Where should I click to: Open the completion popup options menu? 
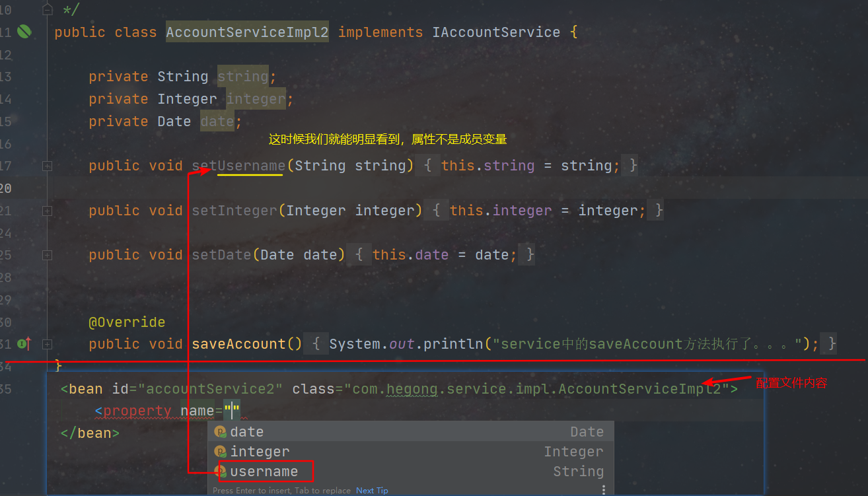coord(603,490)
